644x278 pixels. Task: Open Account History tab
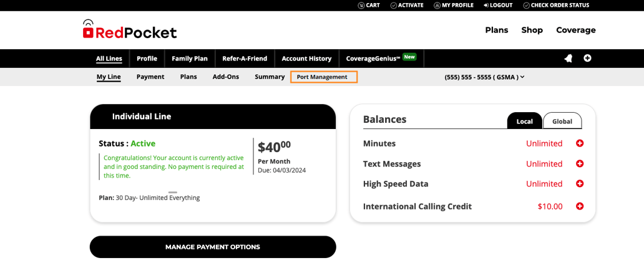[306, 59]
